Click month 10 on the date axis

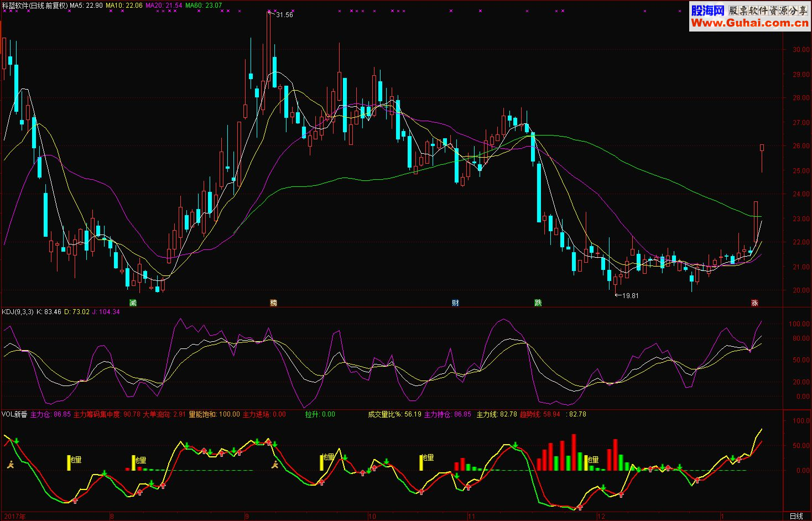(372, 517)
